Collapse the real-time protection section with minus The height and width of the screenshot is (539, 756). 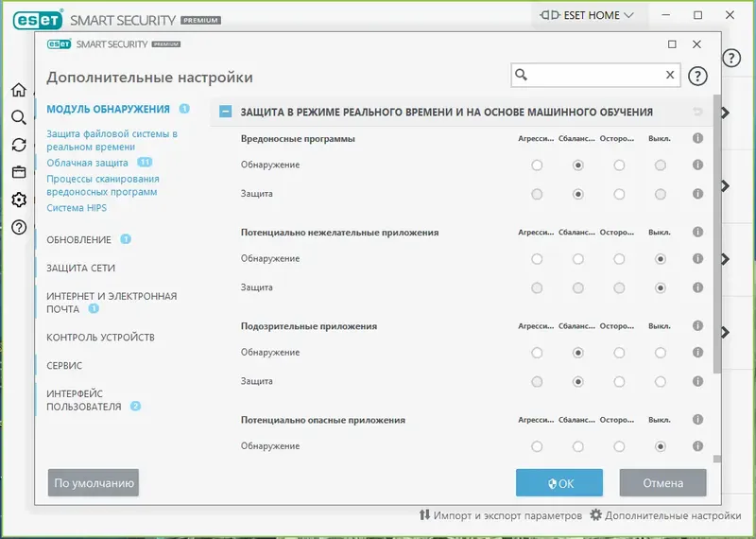[225, 112]
